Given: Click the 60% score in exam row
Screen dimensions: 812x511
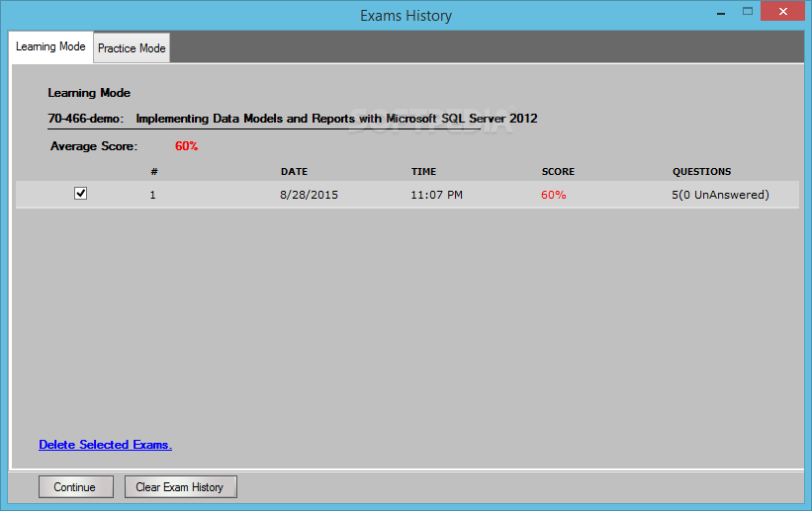Looking at the screenshot, I should coord(554,195).
